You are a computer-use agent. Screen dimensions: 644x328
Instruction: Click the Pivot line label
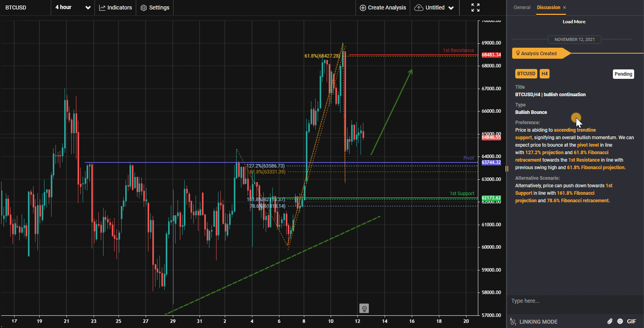click(468, 158)
